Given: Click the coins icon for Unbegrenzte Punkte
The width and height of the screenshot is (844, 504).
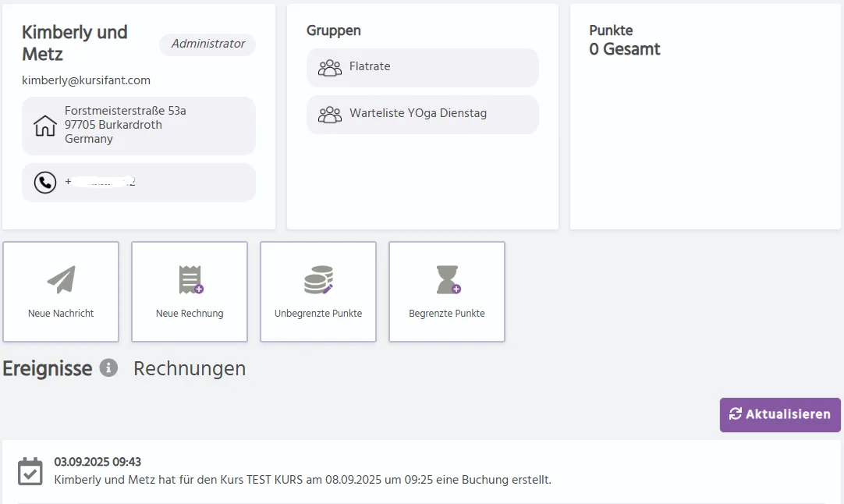Looking at the screenshot, I should click(318, 279).
